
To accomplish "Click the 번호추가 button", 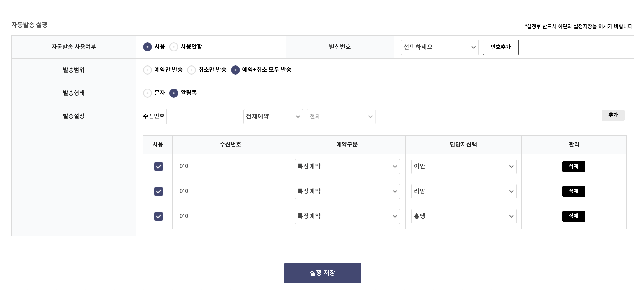I will click(501, 47).
